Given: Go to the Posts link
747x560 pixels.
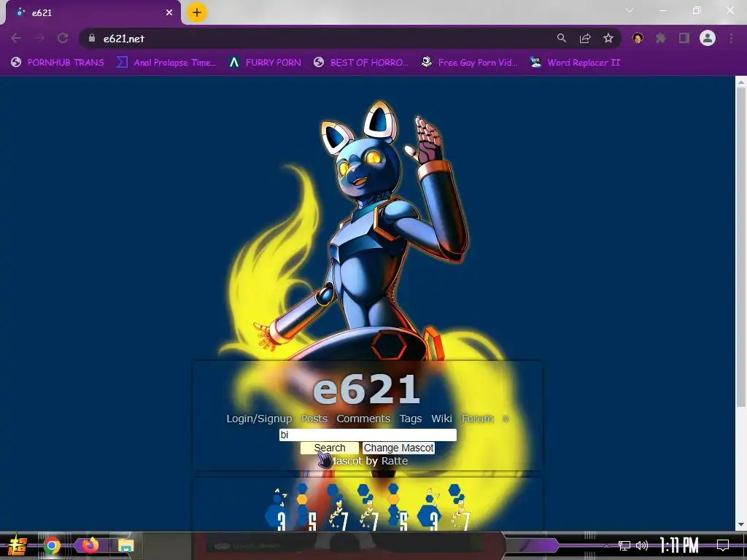Looking at the screenshot, I should (x=314, y=419).
